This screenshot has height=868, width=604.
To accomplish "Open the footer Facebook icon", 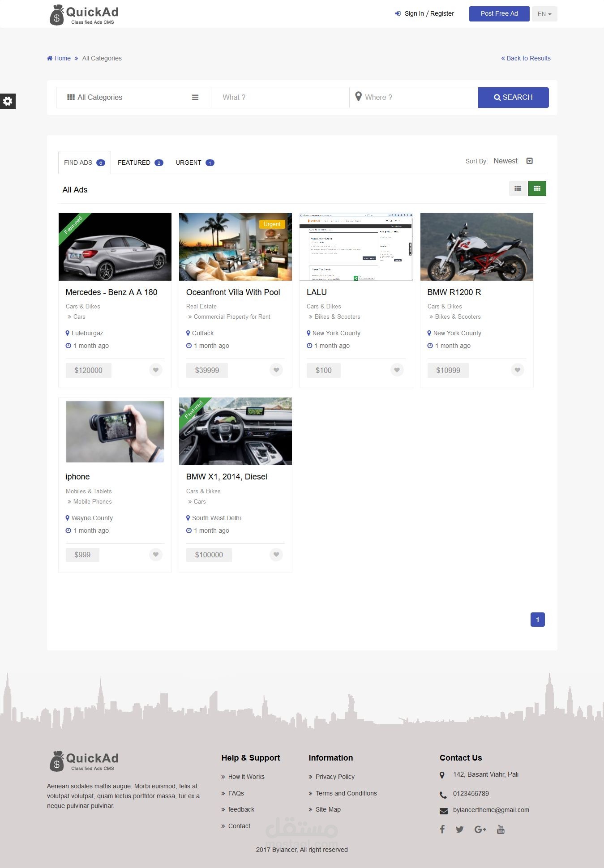I will pos(442,829).
